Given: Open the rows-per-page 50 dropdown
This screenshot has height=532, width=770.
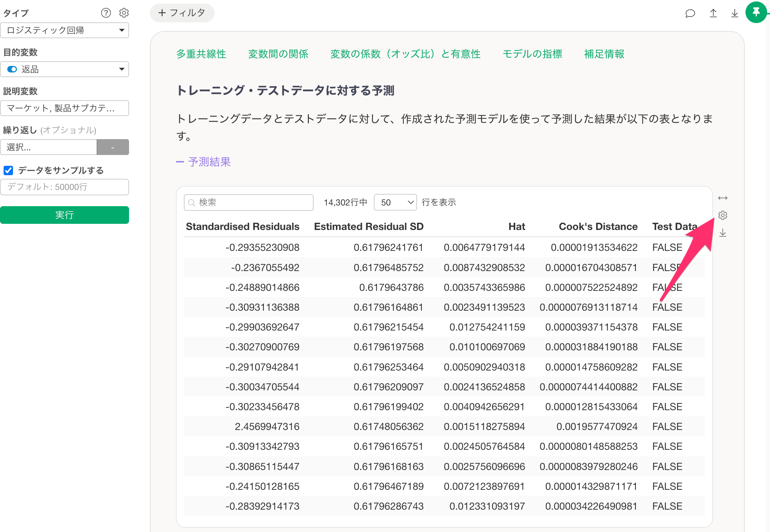Looking at the screenshot, I should (395, 202).
